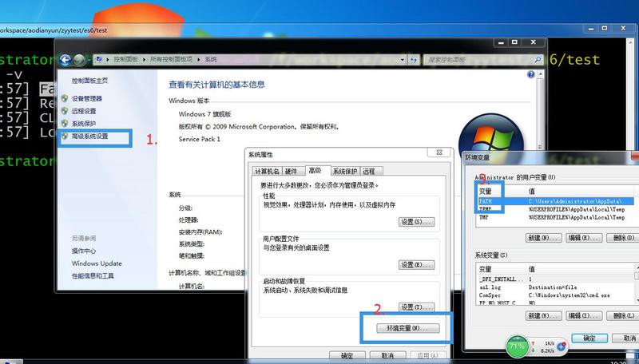The height and width of the screenshot is (364, 639).
Task: Click the 系统 breadcrumb segment
Action: pyautogui.click(x=211, y=59)
